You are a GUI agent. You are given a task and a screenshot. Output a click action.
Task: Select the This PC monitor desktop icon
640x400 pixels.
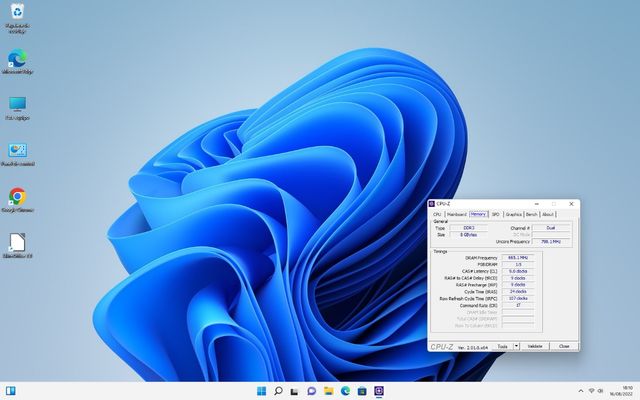coord(17,108)
